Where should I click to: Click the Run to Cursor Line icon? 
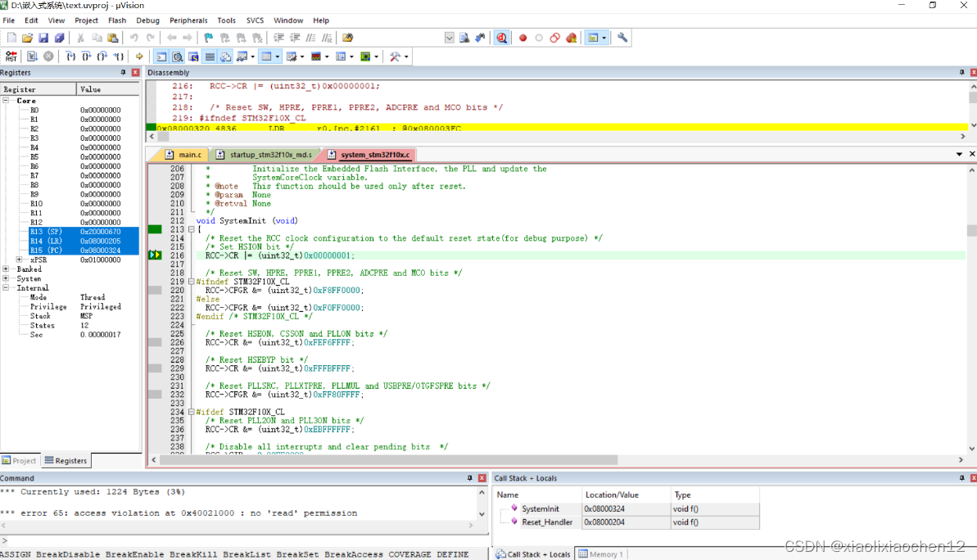119,56
